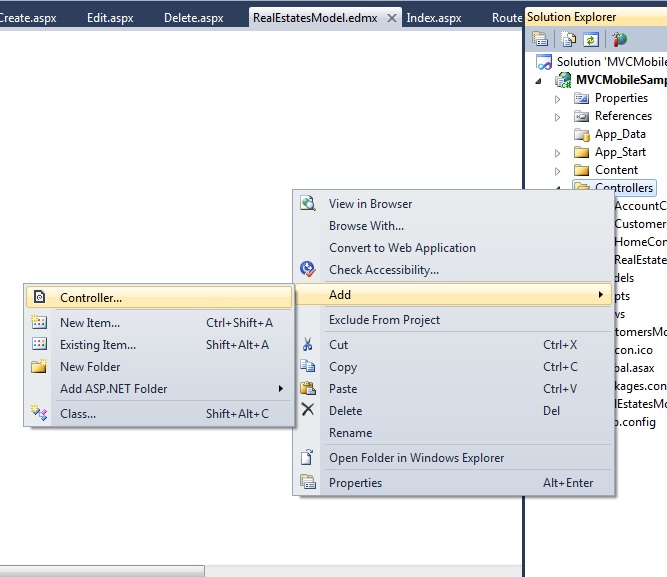Viewport: 667px width, 577px height.
Task: Expand the App_Start folder
Action: click(x=557, y=153)
